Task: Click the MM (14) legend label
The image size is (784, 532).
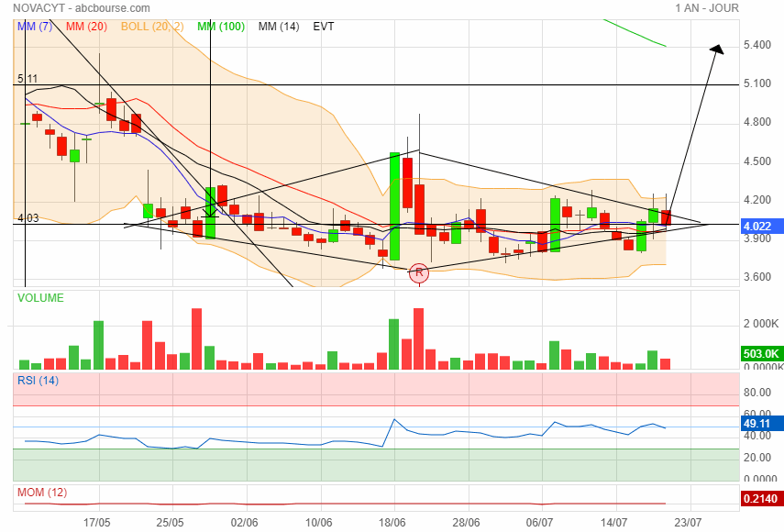Action: click(279, 27)
